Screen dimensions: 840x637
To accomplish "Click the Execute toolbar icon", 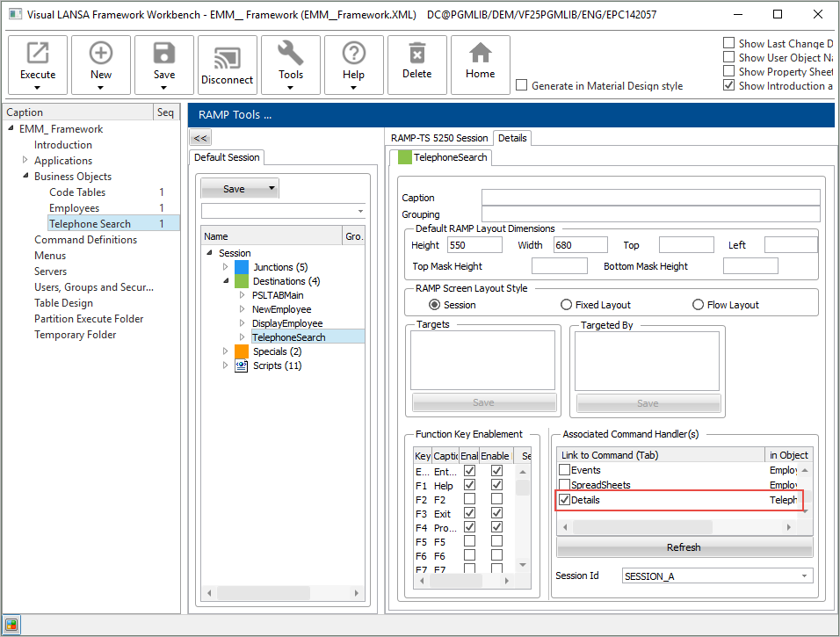I will [x=38, y=54].
